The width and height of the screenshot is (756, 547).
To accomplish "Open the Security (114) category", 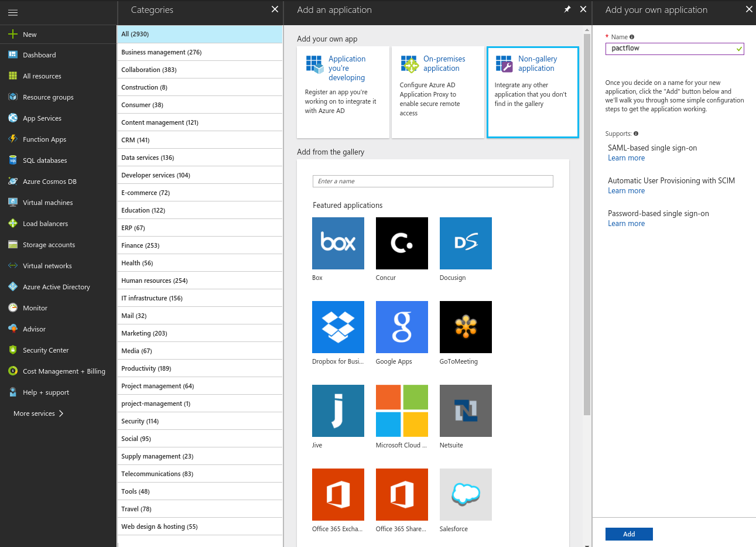I will [x=200, y=421].
